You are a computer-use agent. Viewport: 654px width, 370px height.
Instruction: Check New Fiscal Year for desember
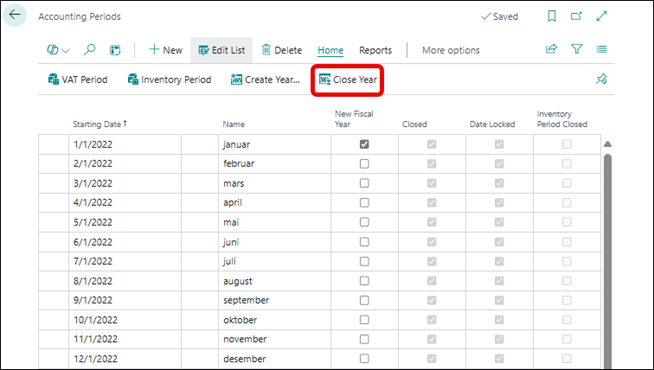[365, 358]
